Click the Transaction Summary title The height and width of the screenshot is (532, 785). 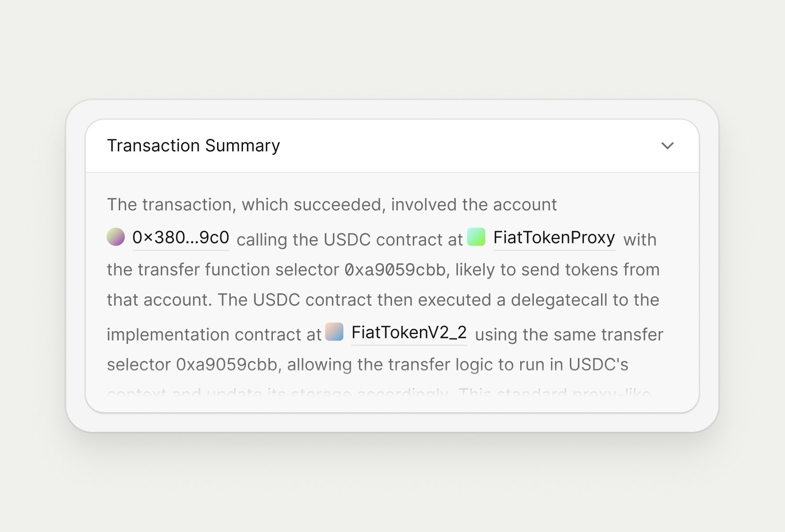(193, 146)
